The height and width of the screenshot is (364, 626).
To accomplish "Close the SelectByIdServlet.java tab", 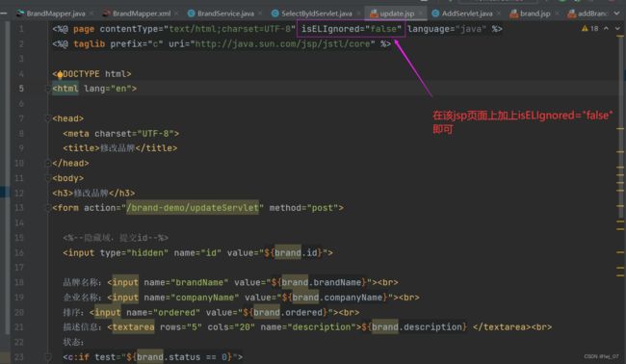I will (x=358, y=13).
